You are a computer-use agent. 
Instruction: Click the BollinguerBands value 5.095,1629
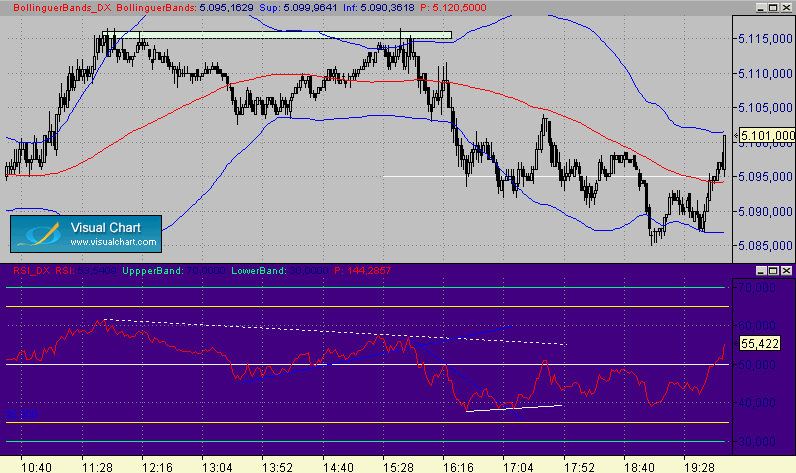pyautogui.click(x=226, y=8)
